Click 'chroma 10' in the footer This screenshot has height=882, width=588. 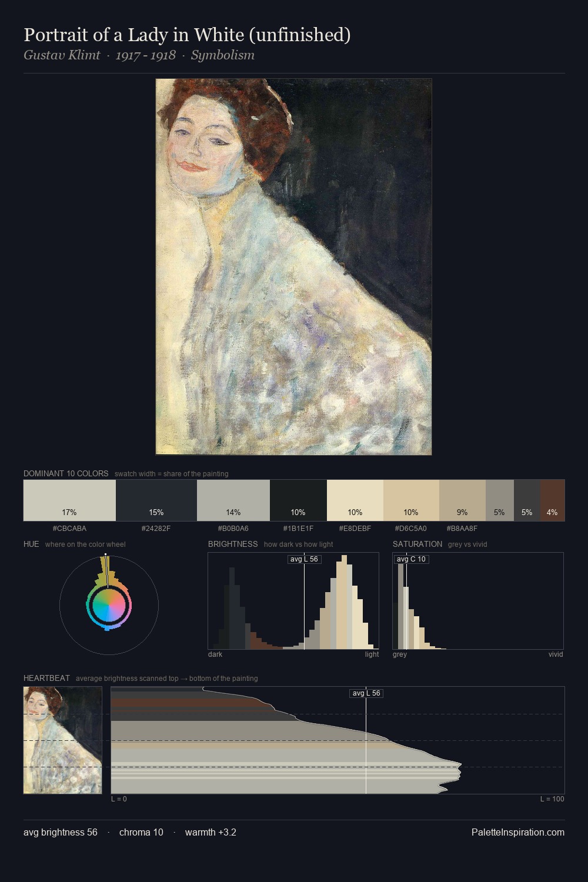pos(141,832)
